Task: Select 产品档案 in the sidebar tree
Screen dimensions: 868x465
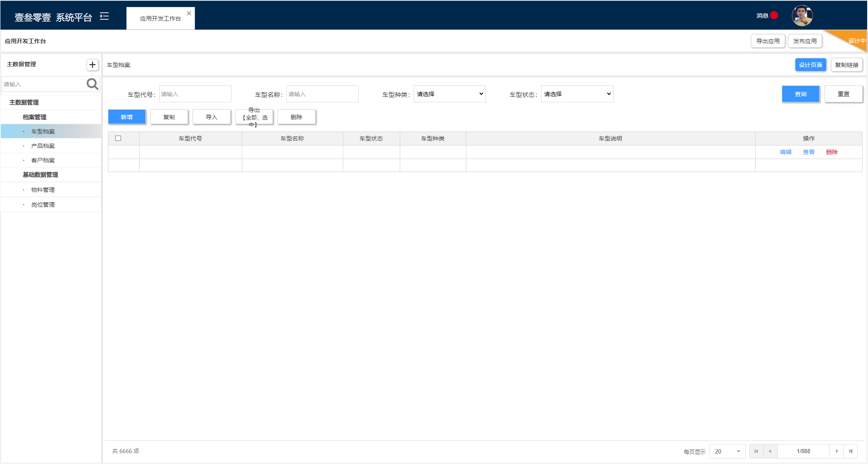Action: click(x=43, y=146)
